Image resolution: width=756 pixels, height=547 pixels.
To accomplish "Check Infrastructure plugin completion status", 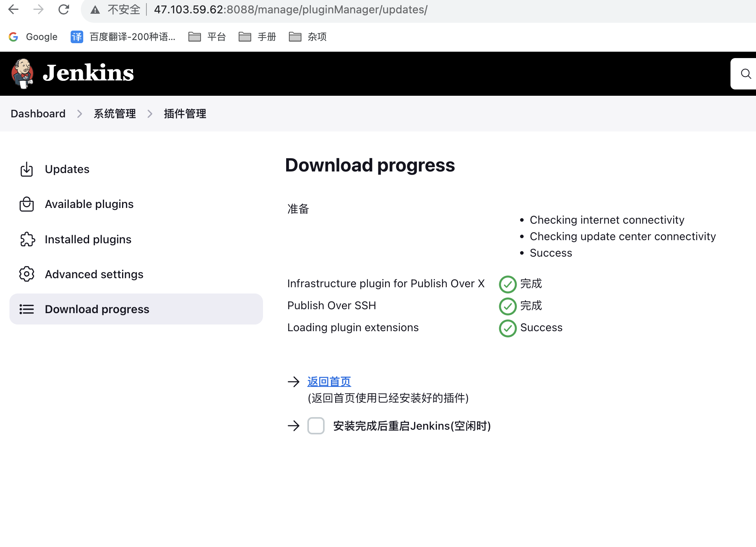I will click(507, 283).
